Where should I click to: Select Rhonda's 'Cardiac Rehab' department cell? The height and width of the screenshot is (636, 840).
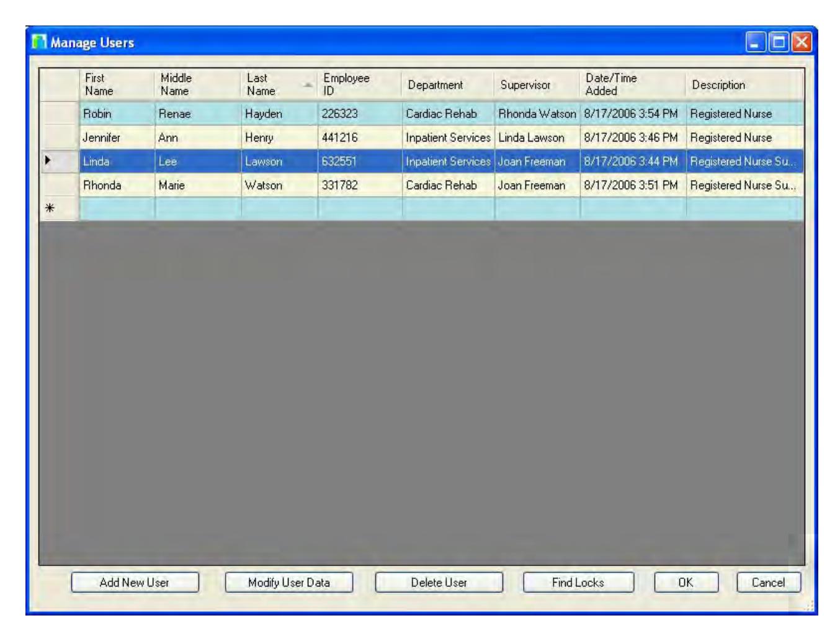point(449,185)
